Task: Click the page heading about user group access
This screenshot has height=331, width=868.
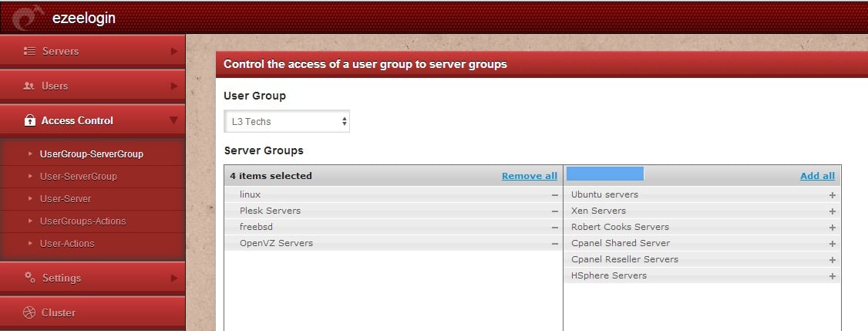Action: click(365, 64)
